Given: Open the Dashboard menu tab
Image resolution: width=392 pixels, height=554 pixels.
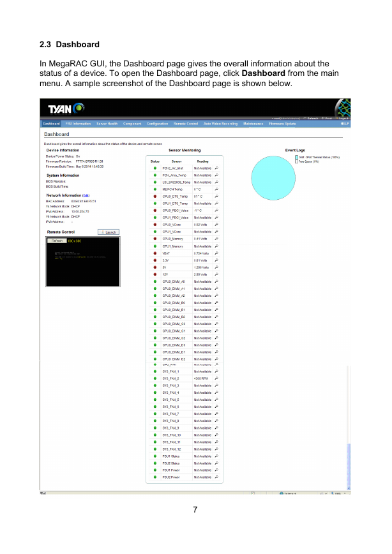Looking at the screenshot, I should pyautogui.click(x=51, y=124).
